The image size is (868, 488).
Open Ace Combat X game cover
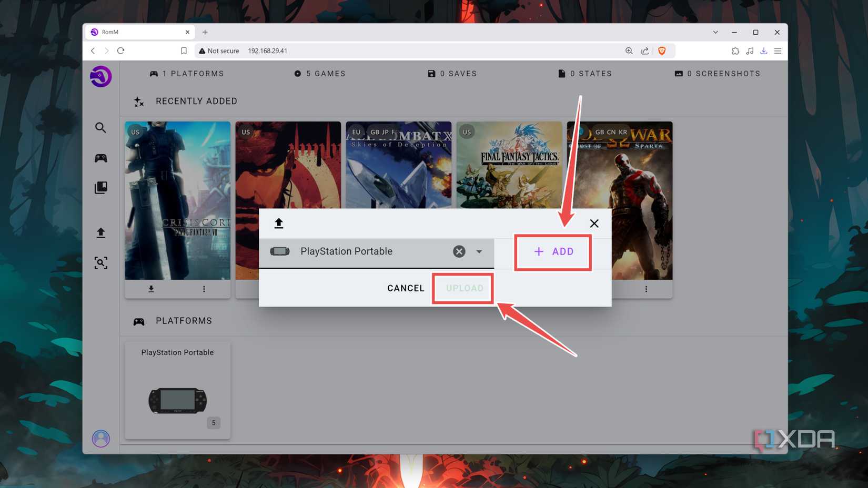pos(399,165)
